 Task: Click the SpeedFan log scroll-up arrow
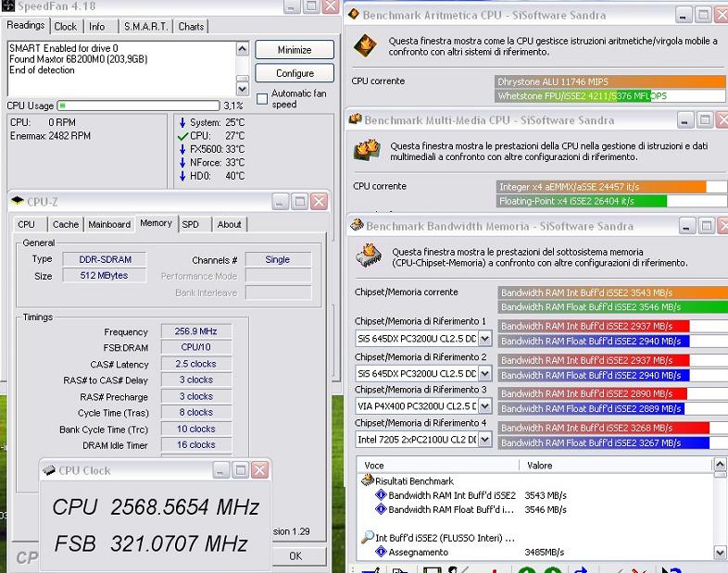(243, 49)
